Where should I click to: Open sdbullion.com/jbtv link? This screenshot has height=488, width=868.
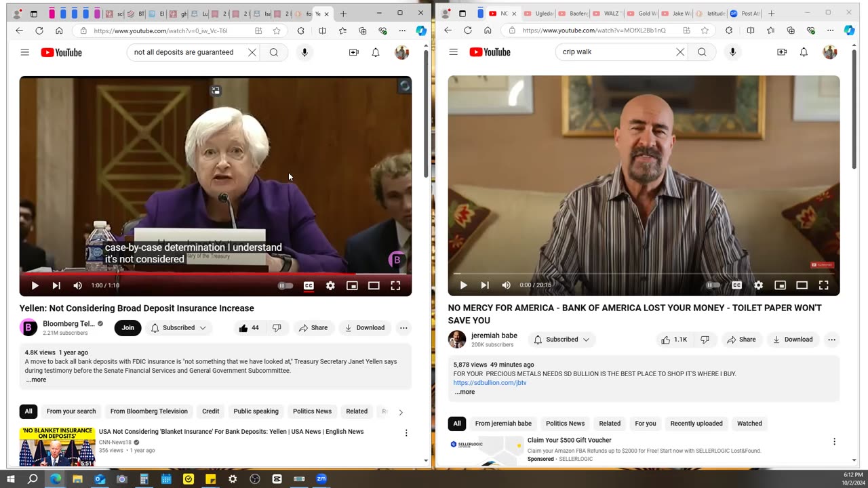click(x=490, y=383)
